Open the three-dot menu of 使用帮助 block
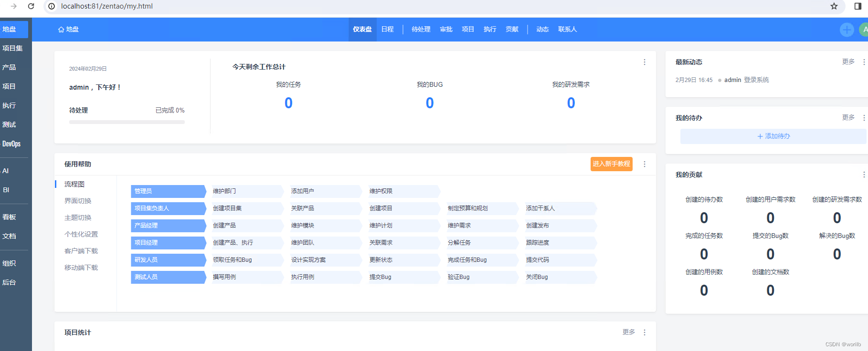868x351 pixels. (645, 164)
